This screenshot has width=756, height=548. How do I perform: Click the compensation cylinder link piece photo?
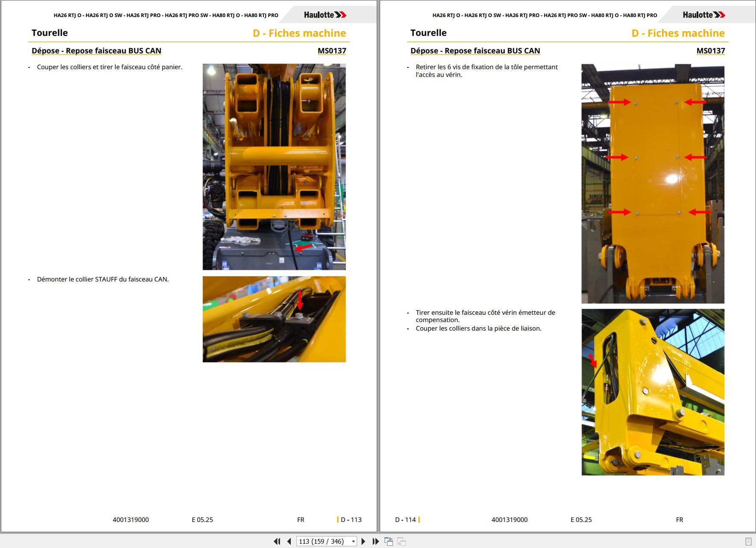pos(653,392)
